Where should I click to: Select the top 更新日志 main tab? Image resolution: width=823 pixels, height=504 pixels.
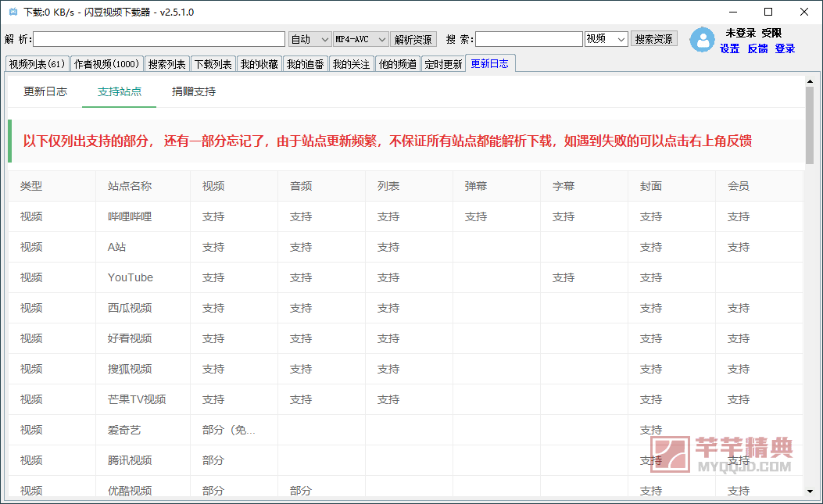(490, 63)
